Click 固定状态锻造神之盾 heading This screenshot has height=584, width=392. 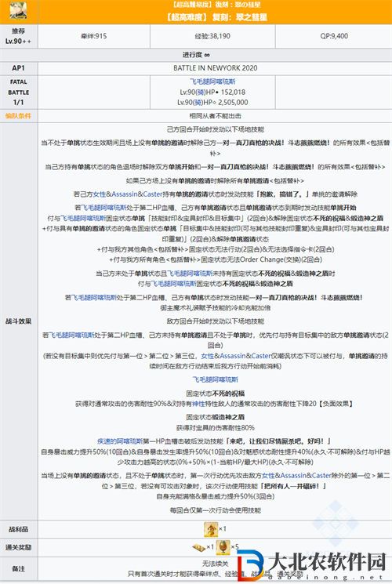215,417
